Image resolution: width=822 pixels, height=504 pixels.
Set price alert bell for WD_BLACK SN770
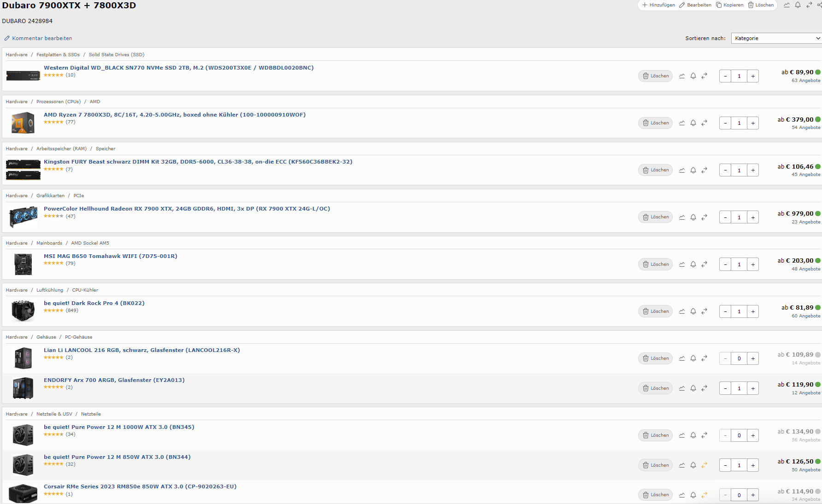pyautogui.click(x=693, y=76)
